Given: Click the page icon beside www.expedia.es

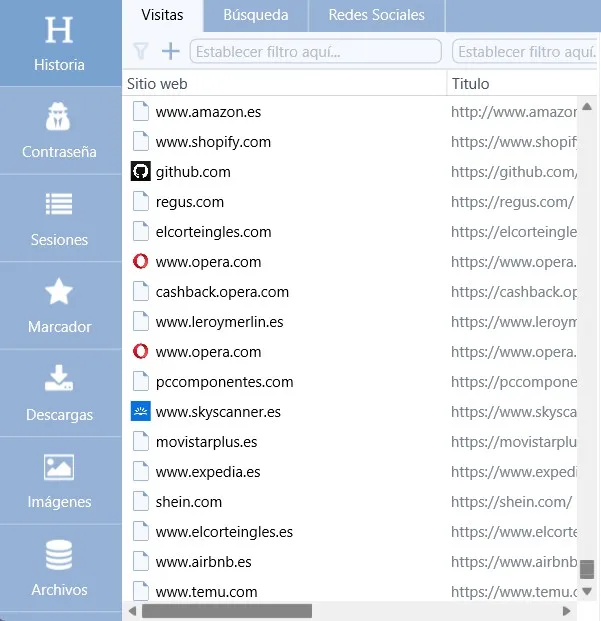Looking at the screenshot, I should point(141,472).
